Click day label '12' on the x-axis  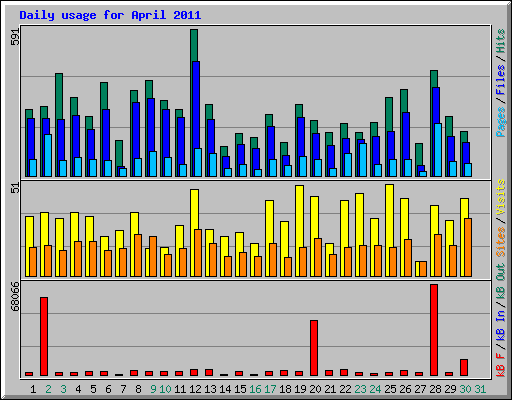coord(195,389)
